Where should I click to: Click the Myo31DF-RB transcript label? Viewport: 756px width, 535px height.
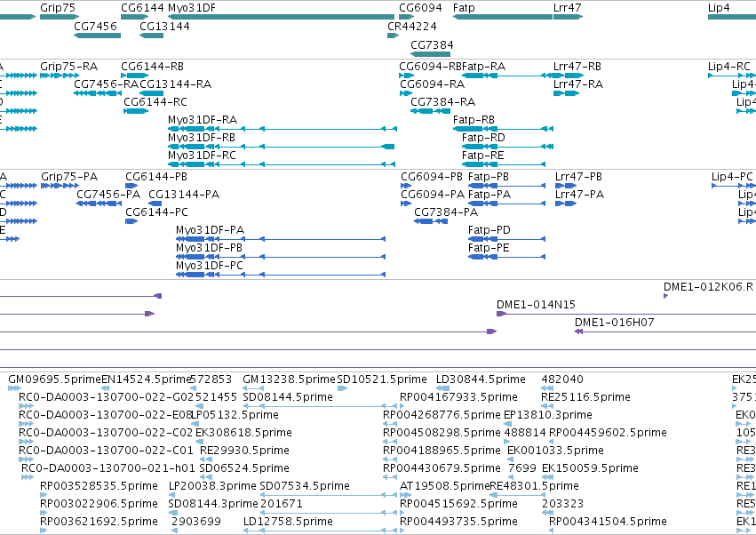coord(202,138)
